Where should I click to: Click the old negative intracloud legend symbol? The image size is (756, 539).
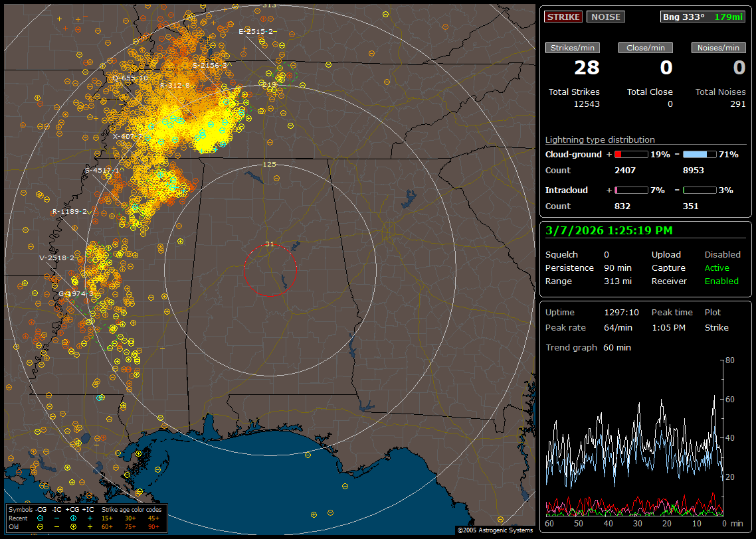click(57, 526)
